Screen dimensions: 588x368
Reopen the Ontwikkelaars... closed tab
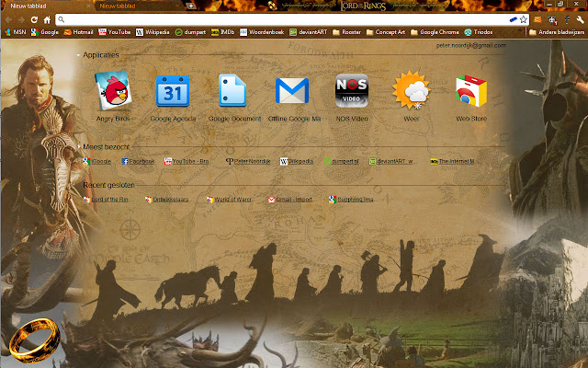coord(167,200)
